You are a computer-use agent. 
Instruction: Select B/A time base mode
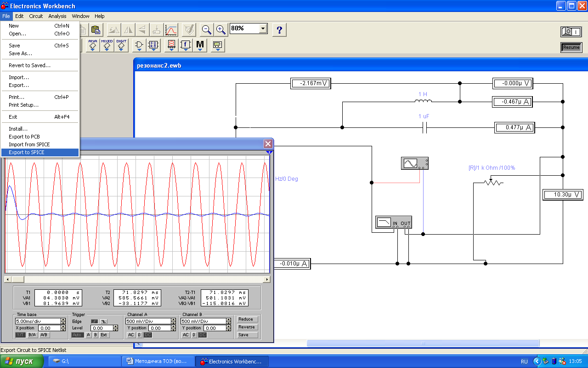pos(32,335)
